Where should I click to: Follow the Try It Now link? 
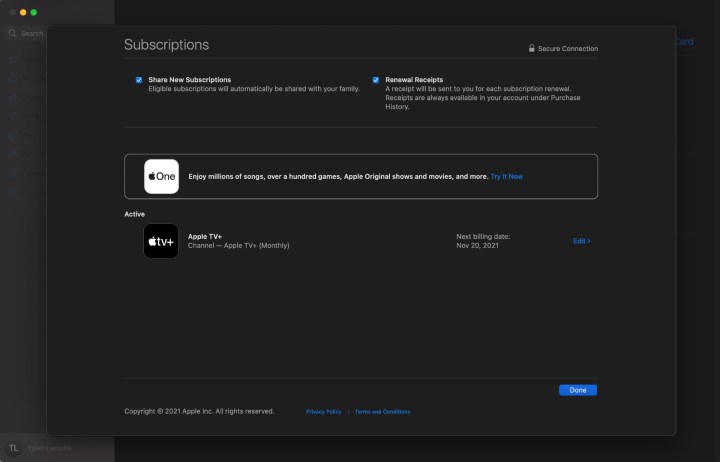506,177
